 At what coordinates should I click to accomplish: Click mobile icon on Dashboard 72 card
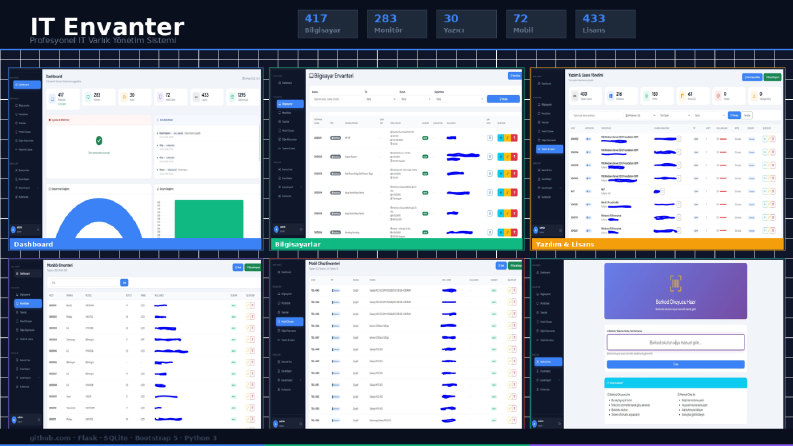pyautogui.click(x=160, y=97)
